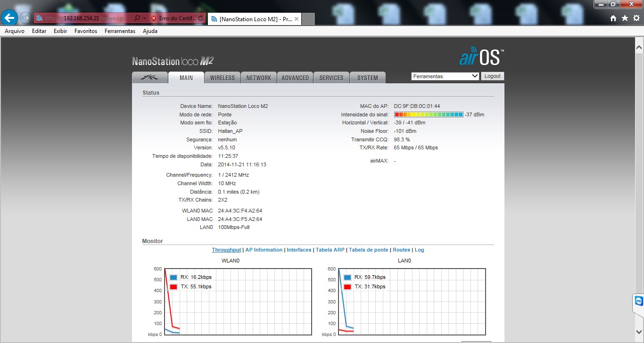The width and height of the screenshot is (644, 343).
Task: Click the airOS logo
Action: 481,56
